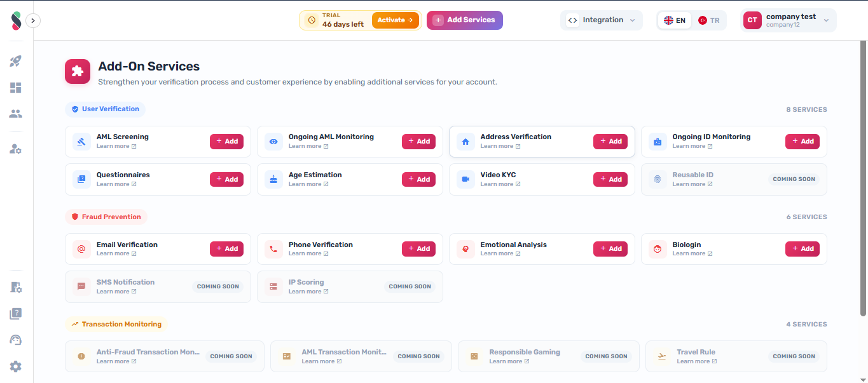Add the Ongoing ID Monitoring service
Viewport: 868px width, 383px height.
(803, 142)
